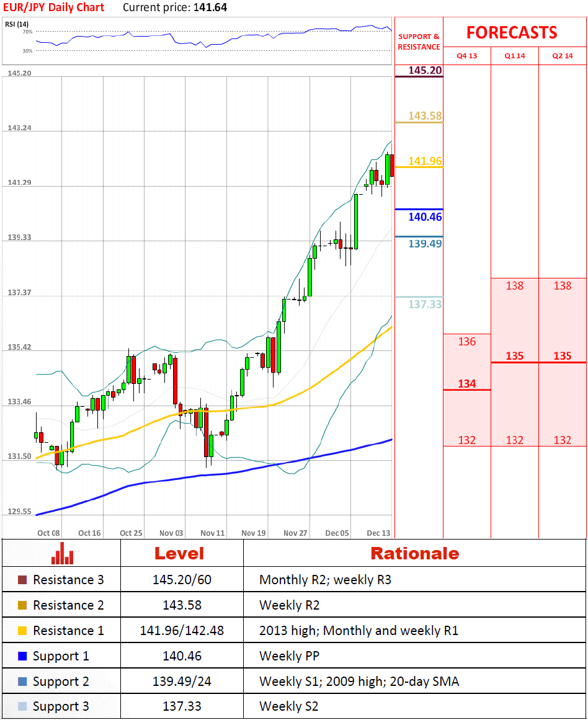Image resolution: width=588 pixels, height=720 pixels.
Task: Click the rationale Weekly R2
Action: point(290,605)
